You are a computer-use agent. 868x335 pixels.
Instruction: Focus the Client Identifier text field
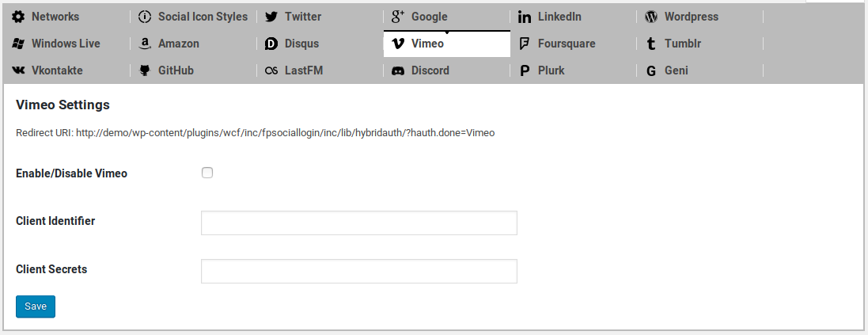click(x=359, y=223)
